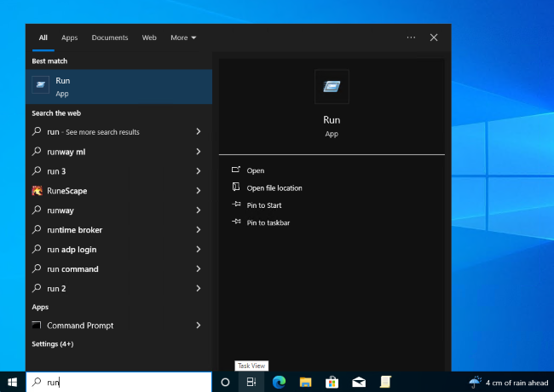Expand Command Prompt result chevron

coord(198,326)
